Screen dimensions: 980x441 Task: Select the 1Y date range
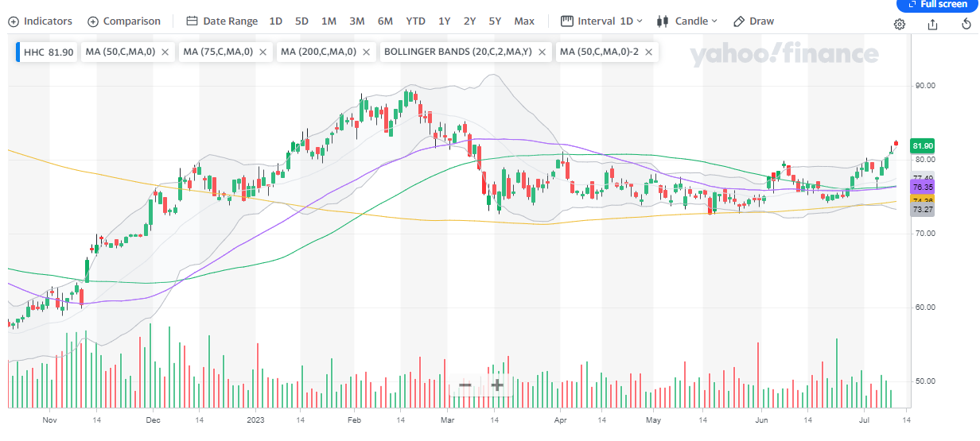point(444,21)
